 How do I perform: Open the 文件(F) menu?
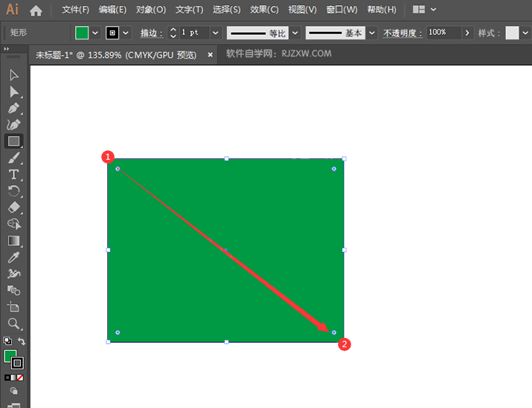click(x=75, y=10)
